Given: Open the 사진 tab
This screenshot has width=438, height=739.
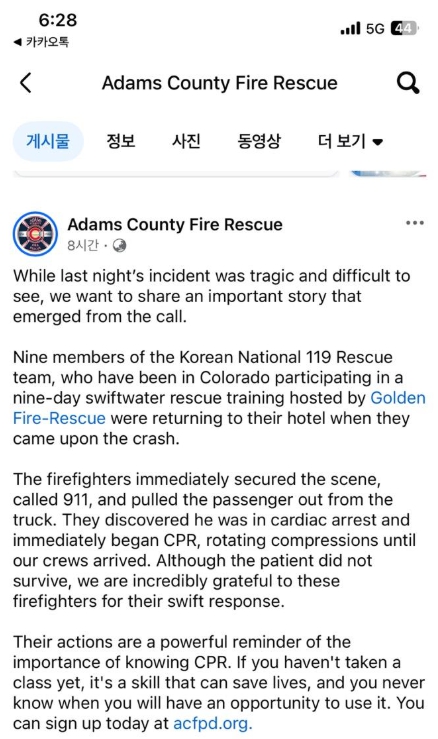Looking at the screenshot, I should coord(186,141).
